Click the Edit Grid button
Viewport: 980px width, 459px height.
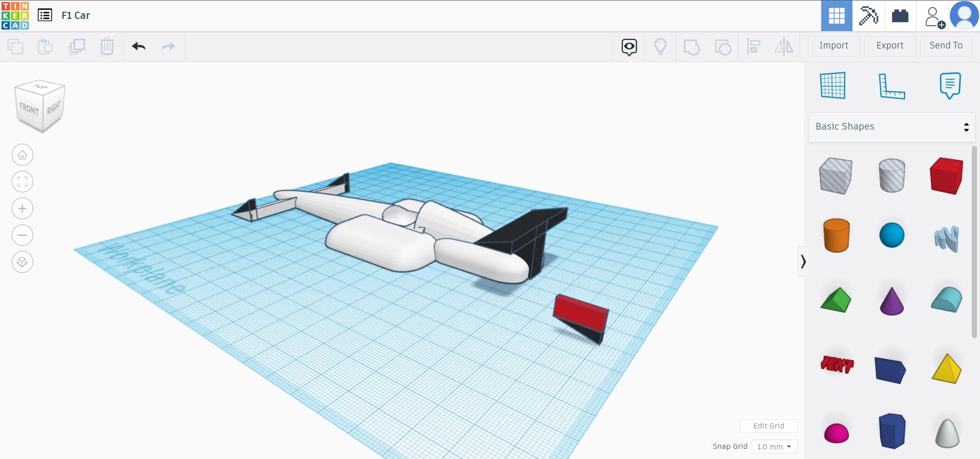pos(769,426)
